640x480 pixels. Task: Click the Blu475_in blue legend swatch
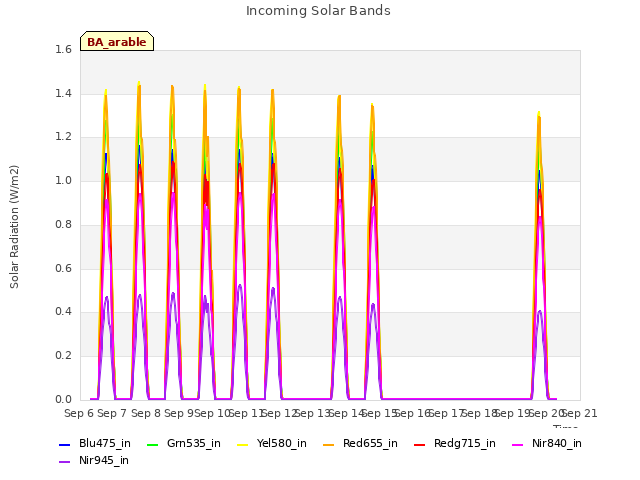coord(64,444)
